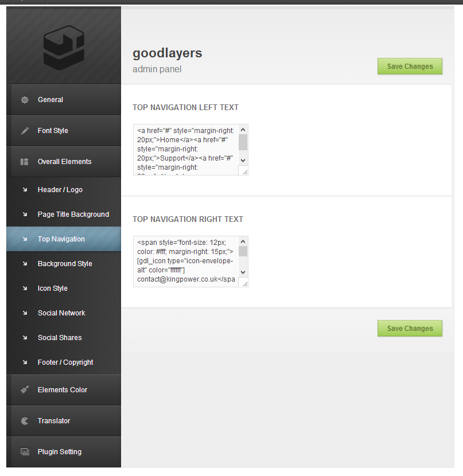This screenshot has height=476, width=463.
Task: Click the layout icon beside Overall Elements
Action: click(x=25, y=162)
